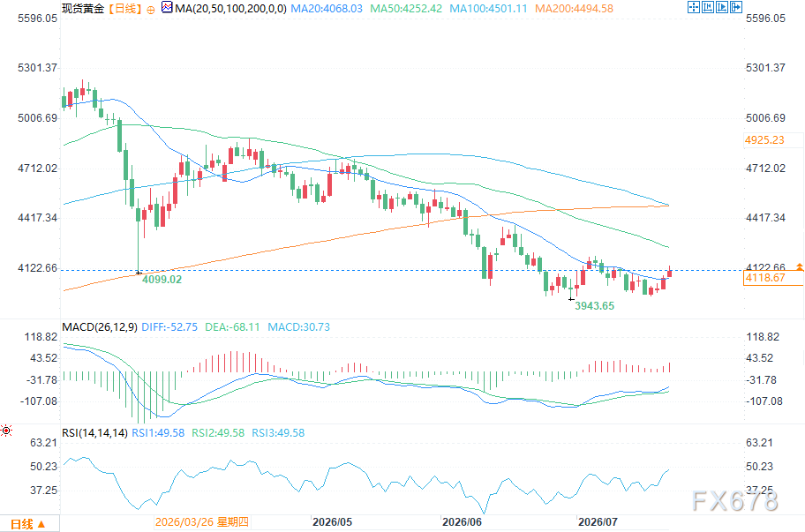
Task: Click the chart scale play icon
Action: point(722,7)
